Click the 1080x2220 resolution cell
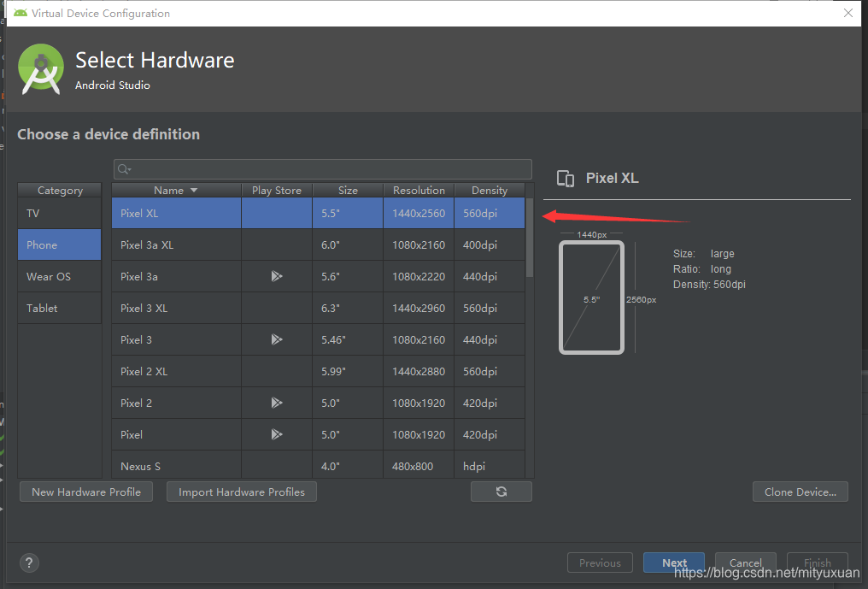The height and width of the screenshot is (589, 868). (419, 276)
